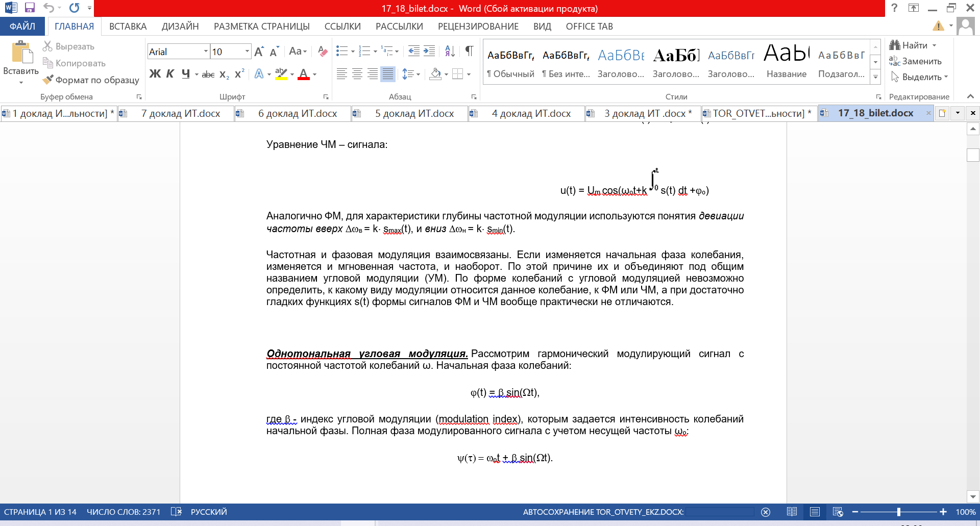Increase paragraph indent
Image resolution: width=980 pixels, height=526 pixels.
[x=429, y=51]
